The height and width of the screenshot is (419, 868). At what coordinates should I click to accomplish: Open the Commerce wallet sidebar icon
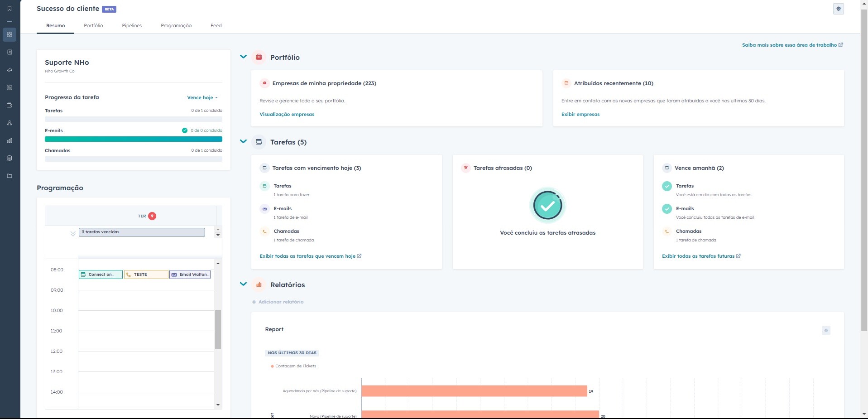tap(10, 105)
